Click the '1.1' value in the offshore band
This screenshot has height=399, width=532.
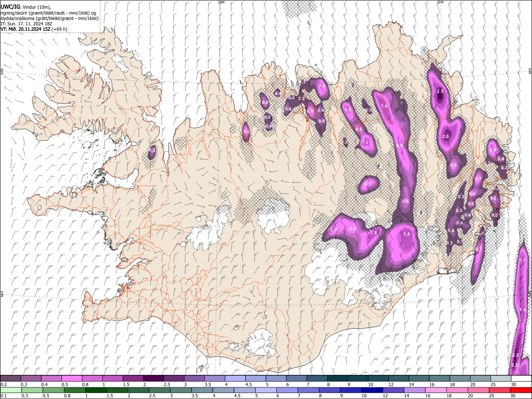coord(522,260)
